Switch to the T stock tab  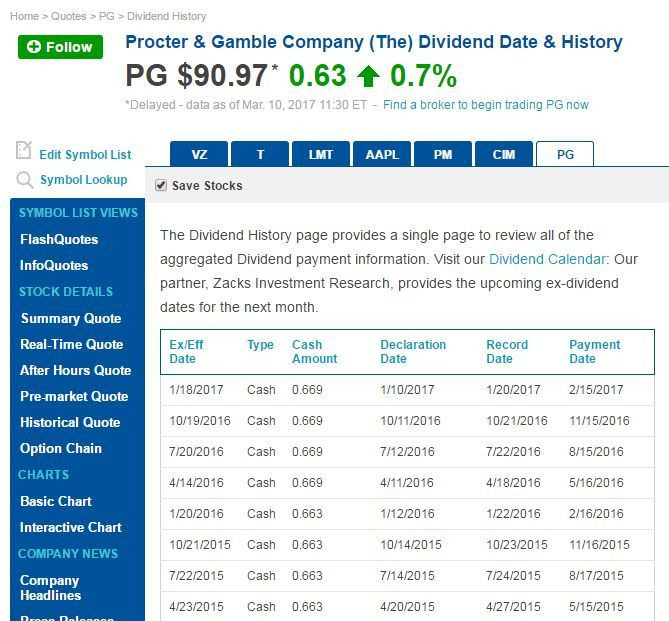coord(260,154)
